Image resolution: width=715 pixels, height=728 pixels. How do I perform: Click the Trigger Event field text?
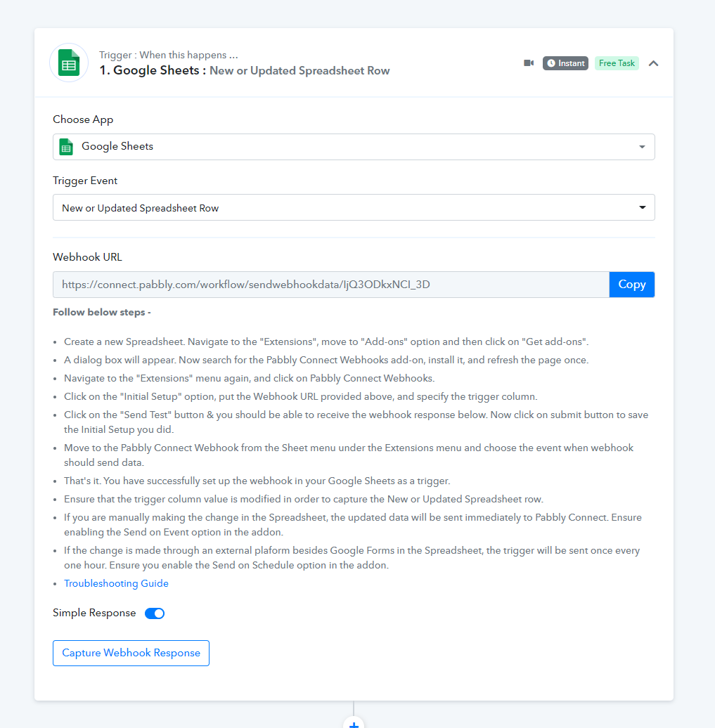[141, 208]
